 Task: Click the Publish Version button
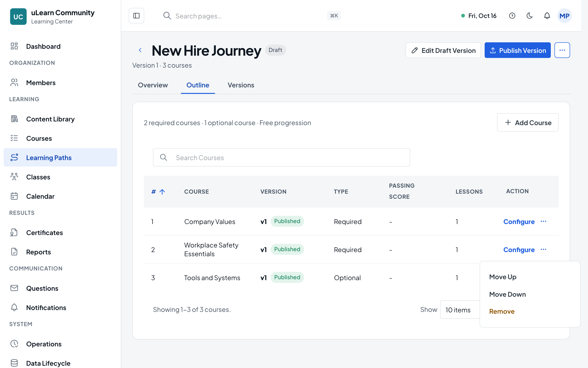coord(517,50)
